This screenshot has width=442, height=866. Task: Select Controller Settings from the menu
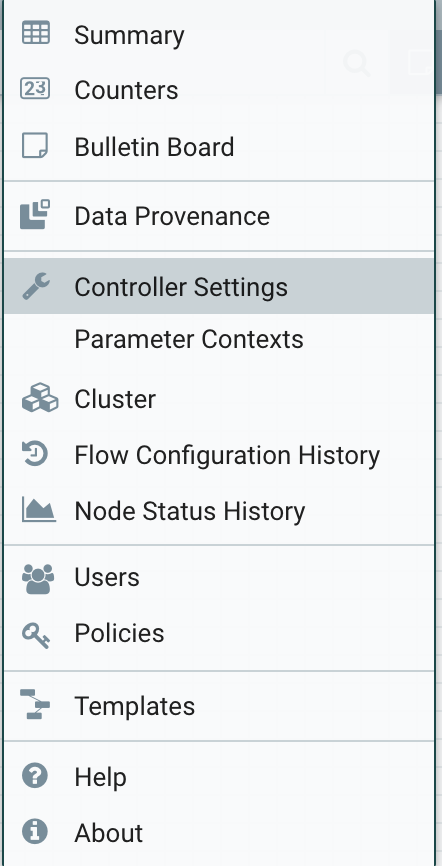pos(219,286)
